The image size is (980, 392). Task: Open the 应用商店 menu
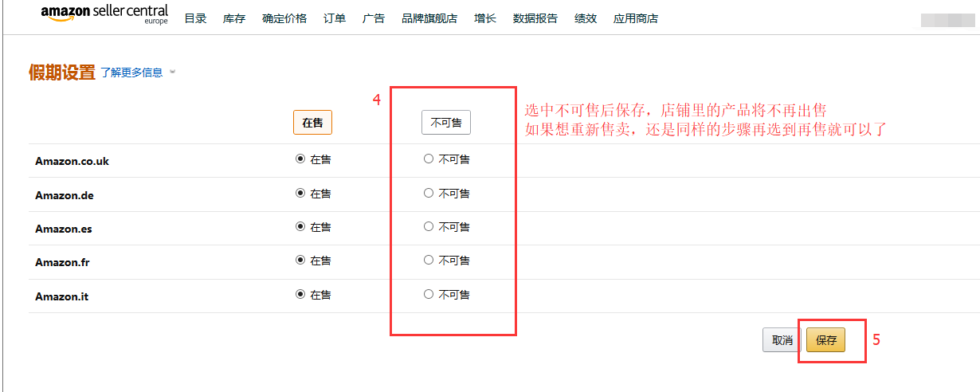tap(636, 18)
